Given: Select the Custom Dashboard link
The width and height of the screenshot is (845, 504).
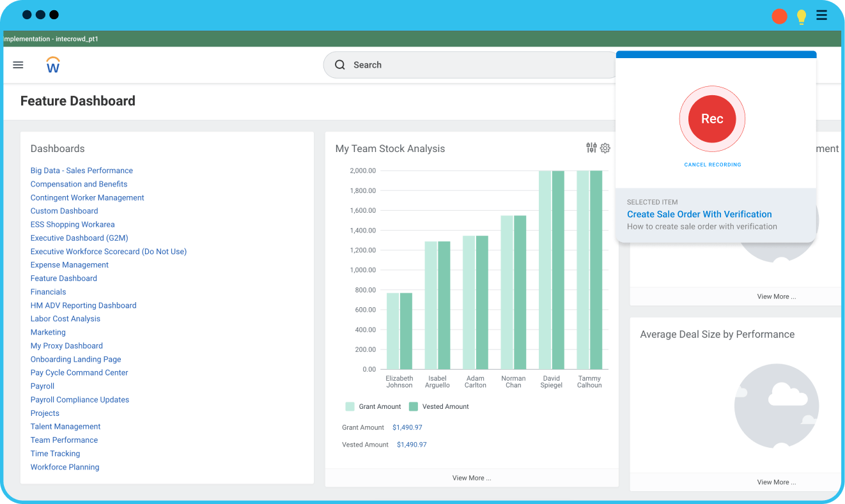Looking at the screenshot, I should 65,211.
